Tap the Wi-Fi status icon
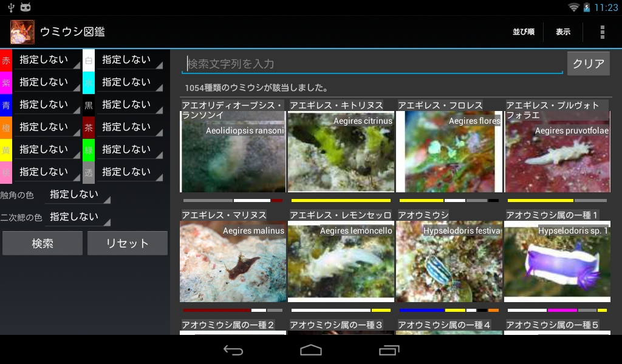This screenshot has width=622, height=364. click(573, 7)
